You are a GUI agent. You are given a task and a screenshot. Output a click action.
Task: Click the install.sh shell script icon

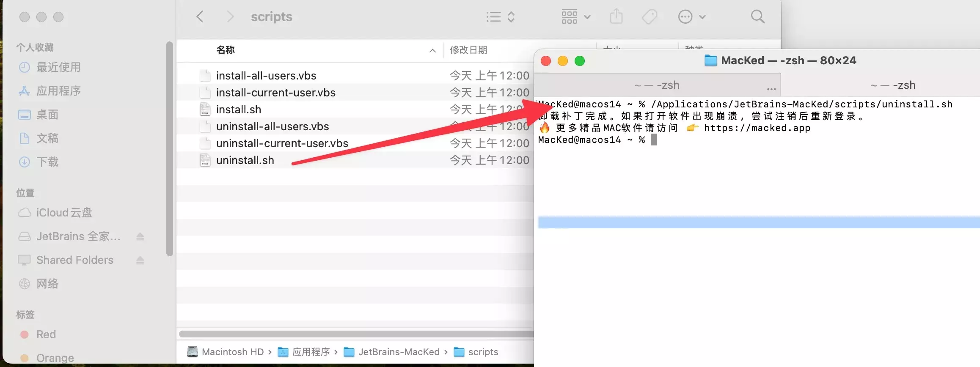pyautogui.click(x=205, y=109)
